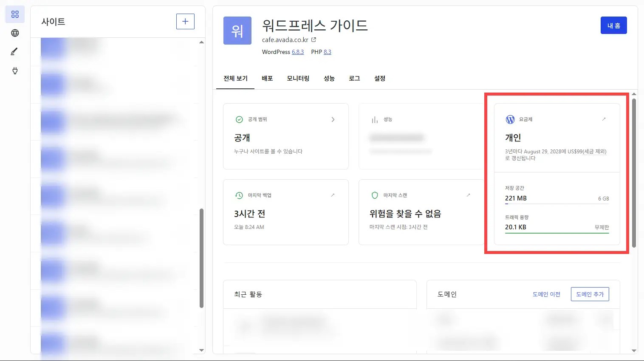The image size is (644, 361).
Task: Select the grid overview icon in the sidebar
Action: click(15, 14)
